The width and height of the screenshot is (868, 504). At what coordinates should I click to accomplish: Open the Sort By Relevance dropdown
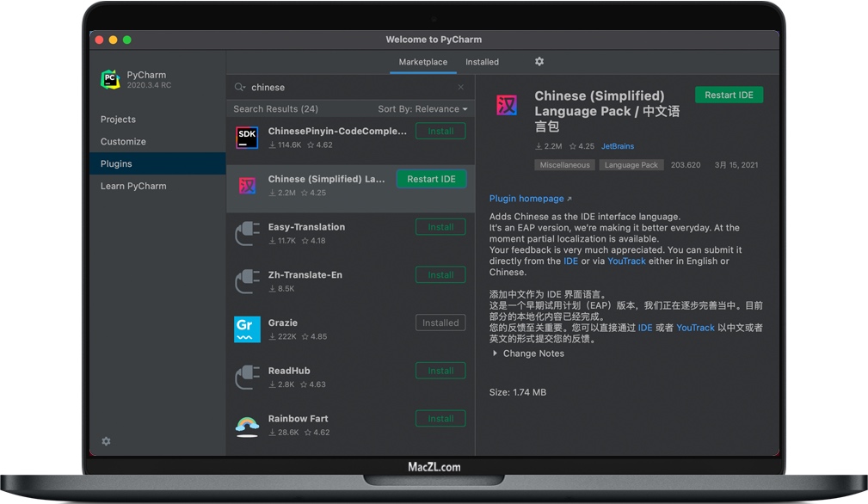(423, 109)
